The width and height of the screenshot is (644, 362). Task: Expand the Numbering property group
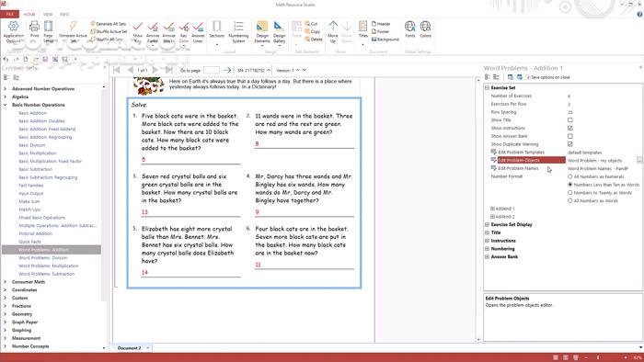click(x=487, y=249)
